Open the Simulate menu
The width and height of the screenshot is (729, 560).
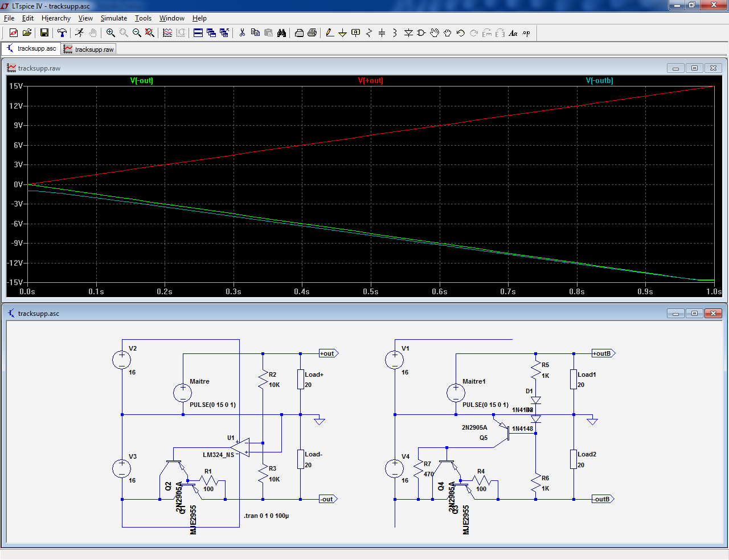pyautogui.click(x=114, y=18)
